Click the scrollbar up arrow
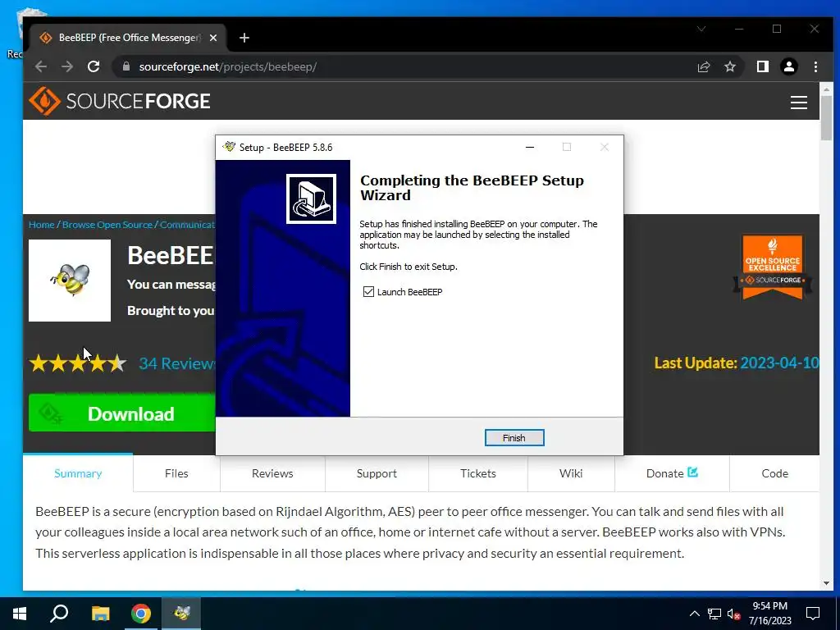The image size is (840, 630). coord(826,89)
